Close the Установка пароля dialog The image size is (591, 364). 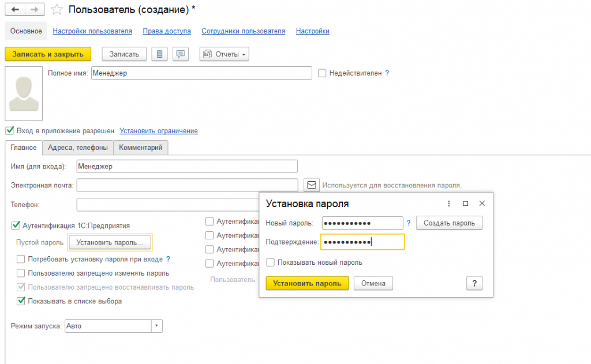[x=482, y=204]
